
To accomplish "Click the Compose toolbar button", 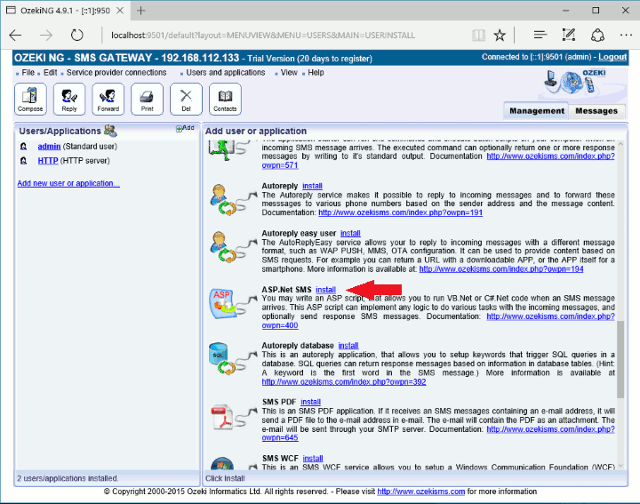I will [31, 99].
